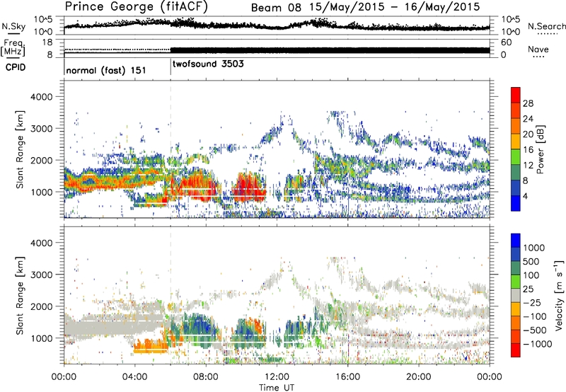
Task: Click the 'Prince George (fitACF)' title
Action: 137,7
